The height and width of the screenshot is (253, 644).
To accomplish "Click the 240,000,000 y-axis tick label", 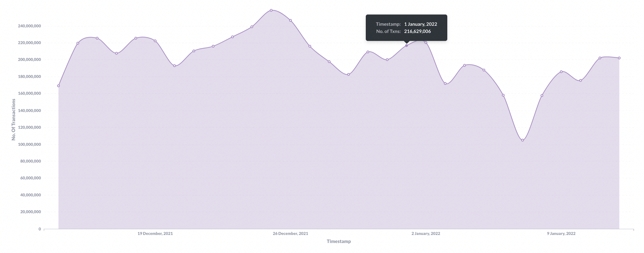I will tap(29, 26).
